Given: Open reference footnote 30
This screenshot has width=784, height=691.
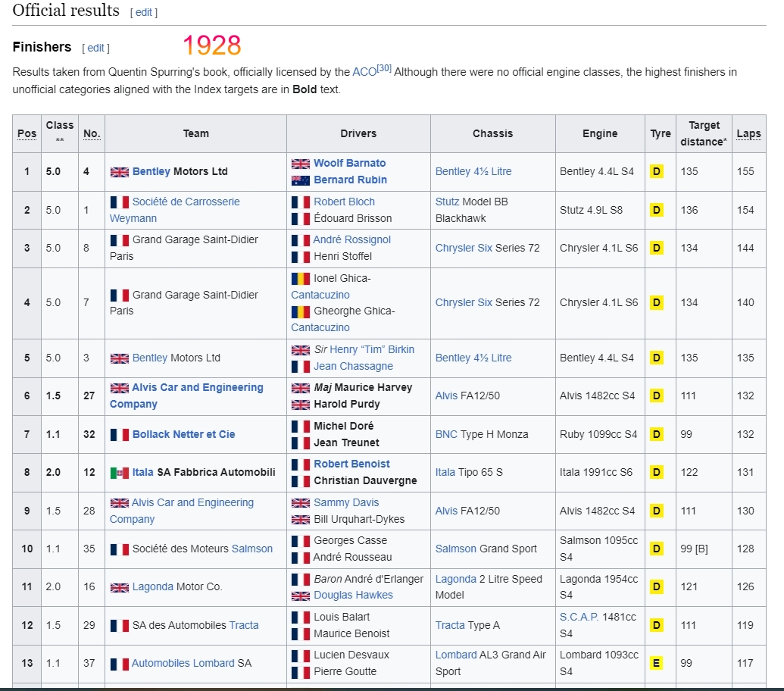Looking at the screenshot, I should tap(384, 68).
